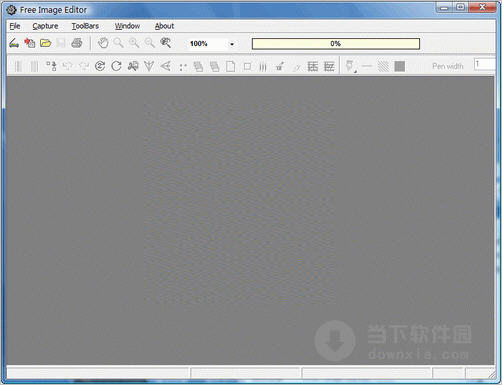Click the second stacked layers icon
502x385 pixels.
214,66
